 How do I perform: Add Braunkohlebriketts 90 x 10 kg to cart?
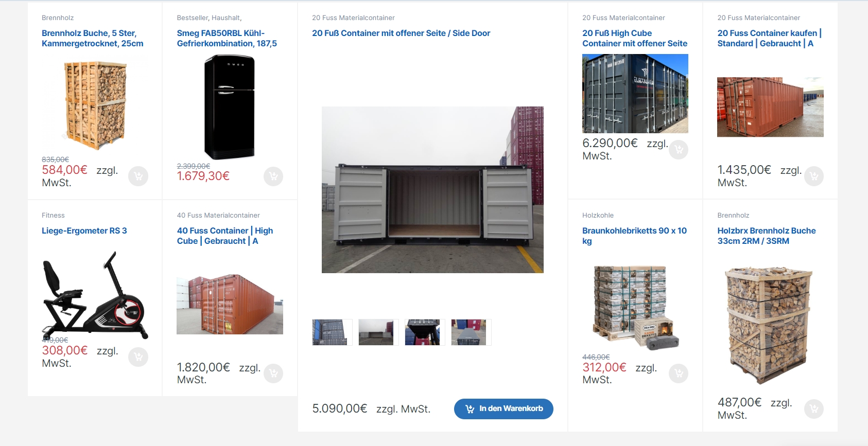[679, 373]
